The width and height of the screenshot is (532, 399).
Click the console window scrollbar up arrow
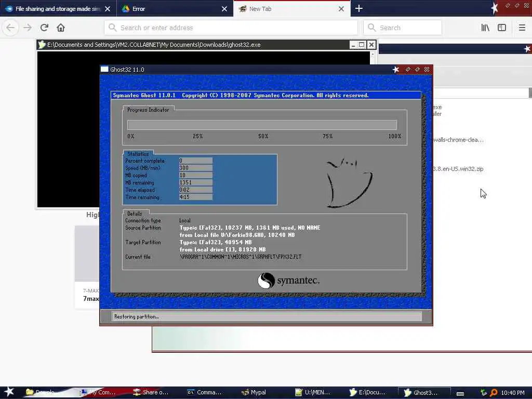[373, 54]
